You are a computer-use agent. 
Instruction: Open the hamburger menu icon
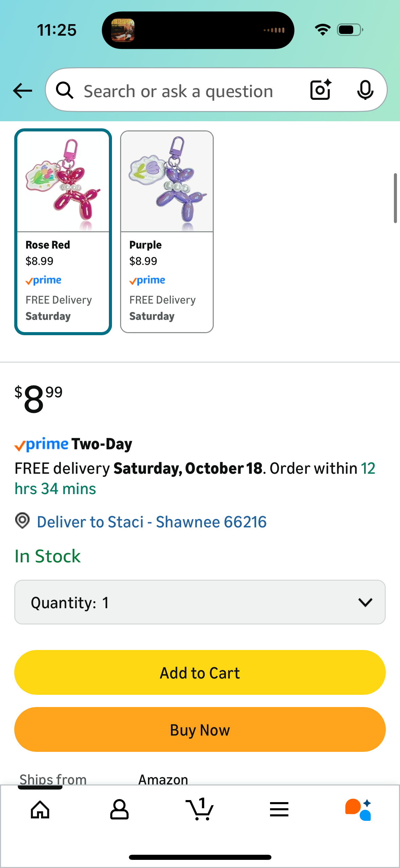click(279, 810)
